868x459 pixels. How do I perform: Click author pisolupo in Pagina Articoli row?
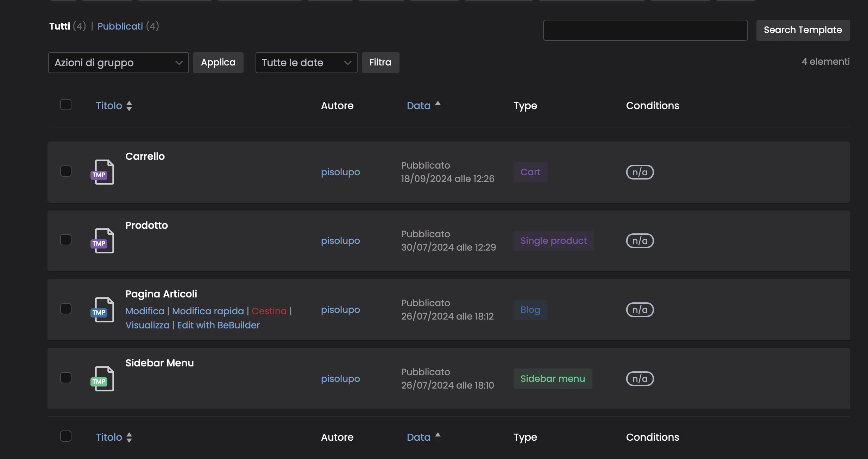(340, 310)
